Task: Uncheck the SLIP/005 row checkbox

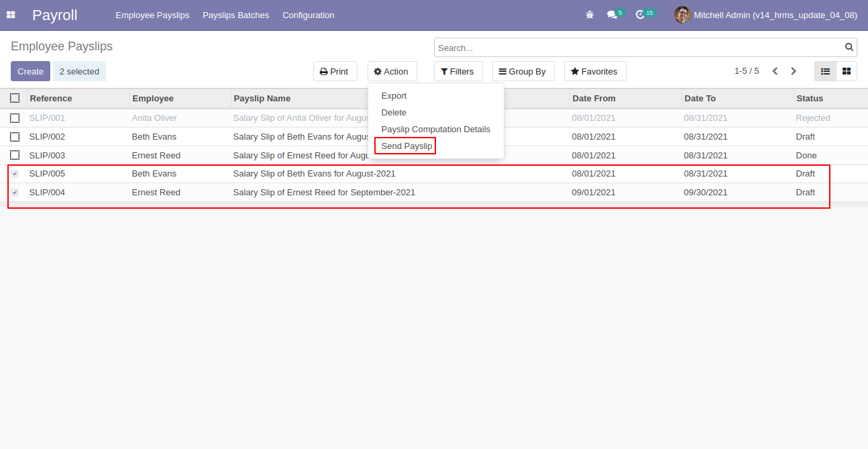Action: [x=15, y=174]
